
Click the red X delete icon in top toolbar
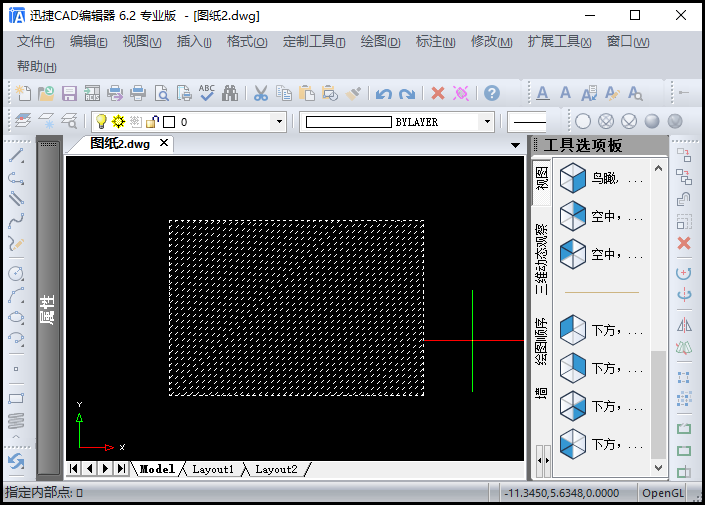437,93
